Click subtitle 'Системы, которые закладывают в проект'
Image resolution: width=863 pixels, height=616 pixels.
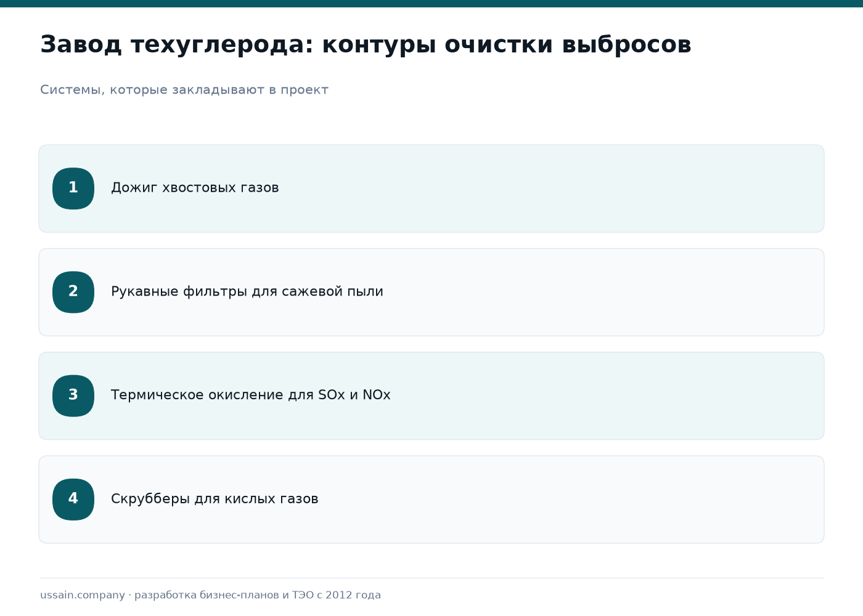184,90
